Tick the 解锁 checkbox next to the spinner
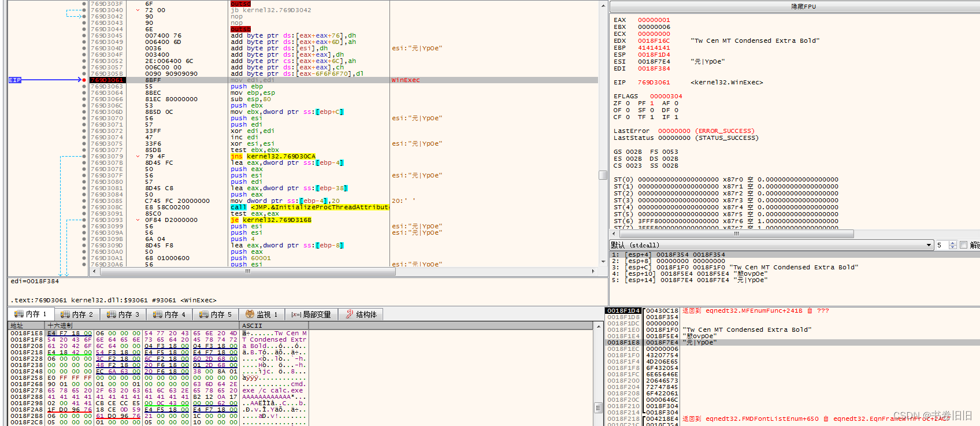Viewport: 980px width, 426px height. (x=963, y=245)
